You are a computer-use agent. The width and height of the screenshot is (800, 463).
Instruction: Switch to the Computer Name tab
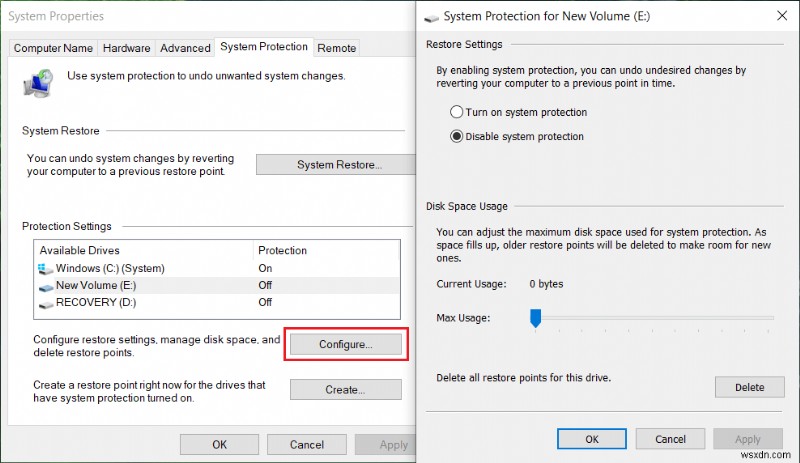(54, 48)
